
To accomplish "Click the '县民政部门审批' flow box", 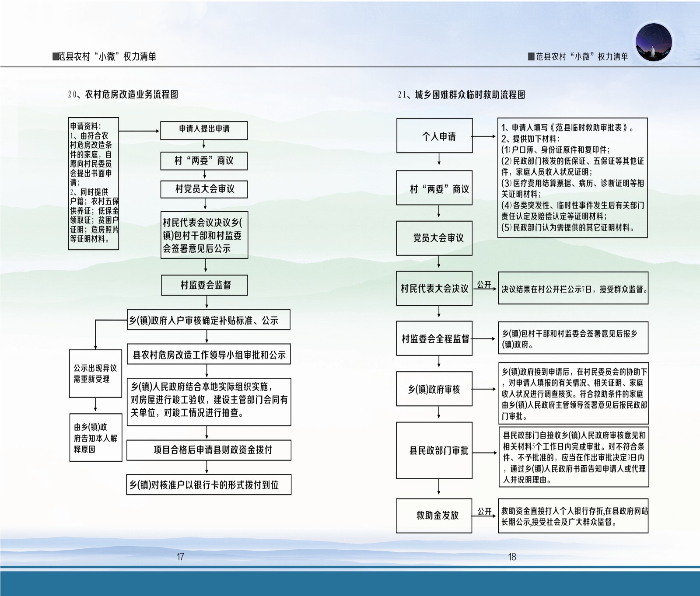I will pos(434,450).
